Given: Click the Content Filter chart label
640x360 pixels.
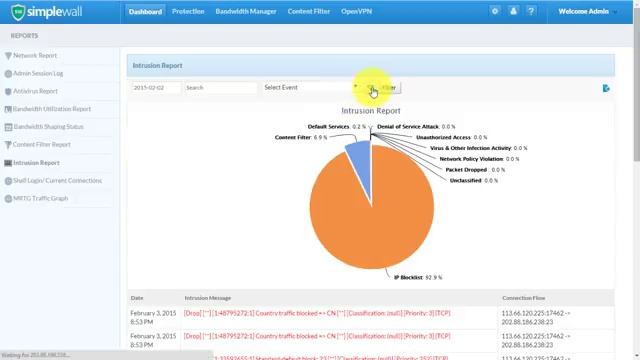Looking at the screenshot, I should click(x=301, y=138).
